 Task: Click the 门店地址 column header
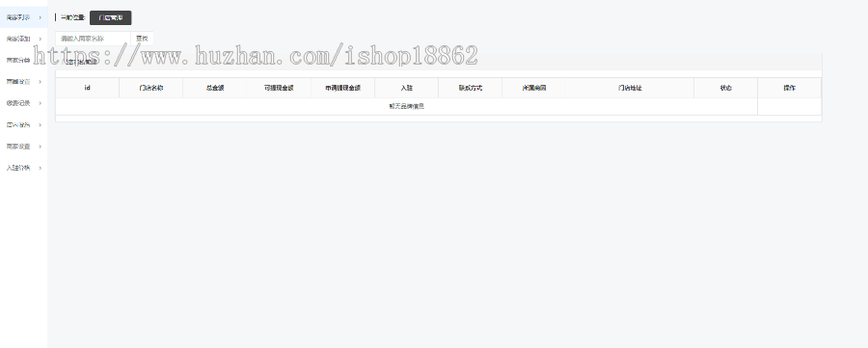(x=630, y=88)
